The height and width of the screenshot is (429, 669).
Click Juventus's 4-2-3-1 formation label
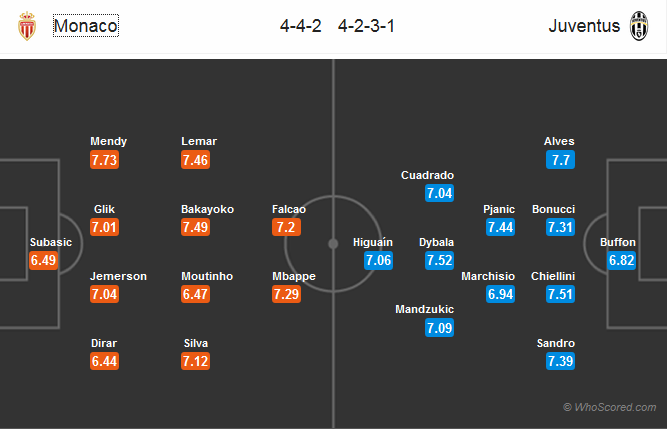[366, 26]
